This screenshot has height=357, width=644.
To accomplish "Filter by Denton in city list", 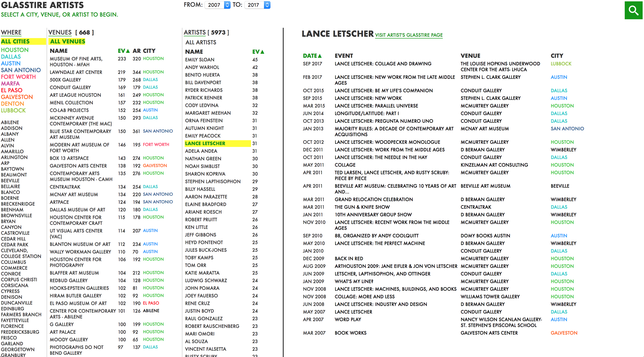I will click(x=13, y=104).
